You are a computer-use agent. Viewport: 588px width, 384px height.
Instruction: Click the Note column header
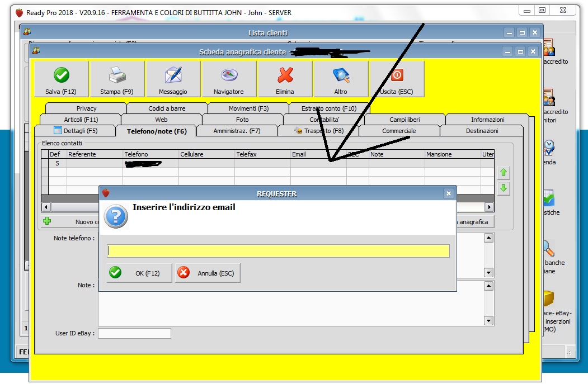(397, 154)
